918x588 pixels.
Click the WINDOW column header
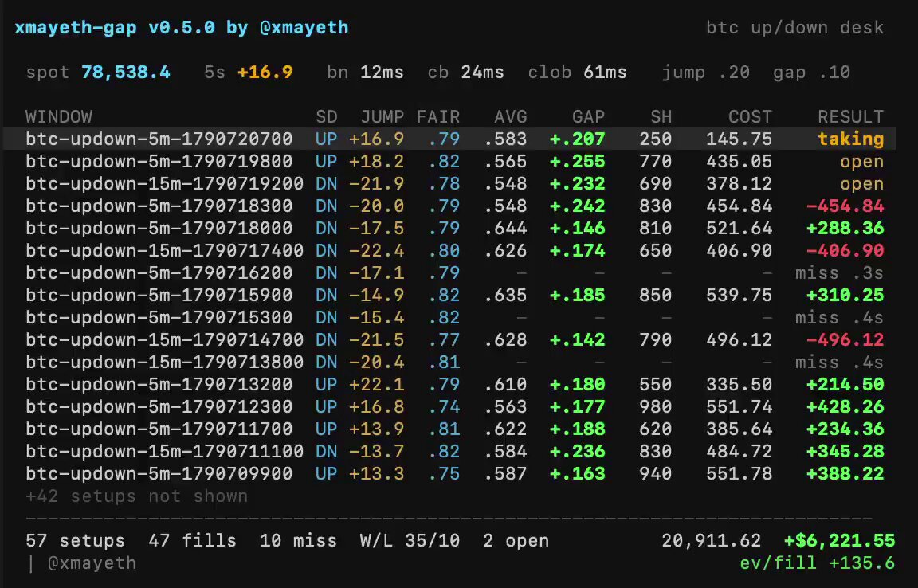coord(59,116)
